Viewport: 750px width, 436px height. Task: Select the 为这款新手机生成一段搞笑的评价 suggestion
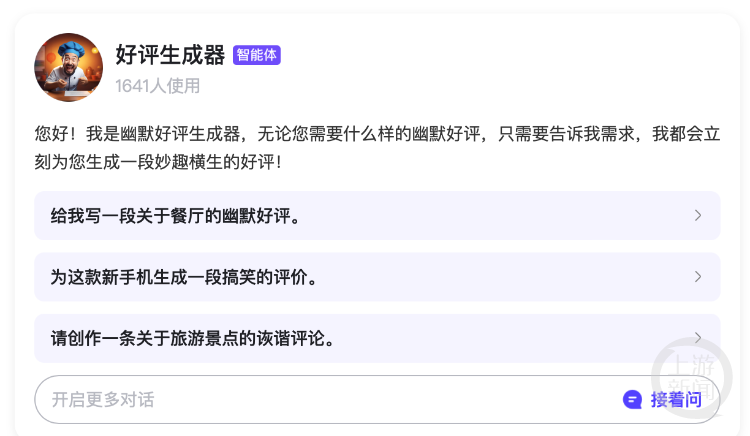(x=184, y=278)
